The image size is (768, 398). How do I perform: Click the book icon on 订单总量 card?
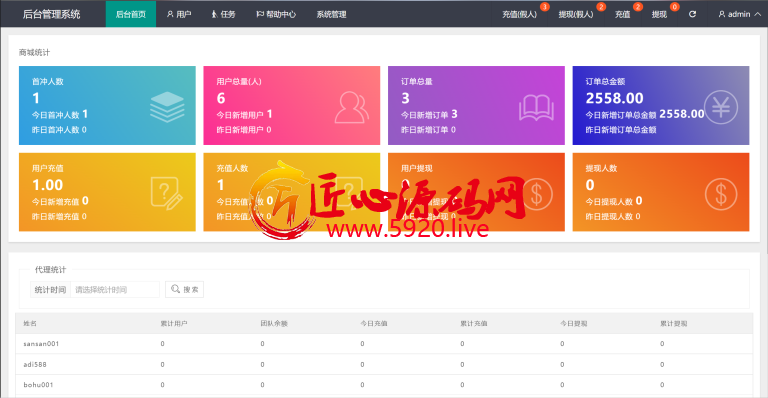coord(536,108)
